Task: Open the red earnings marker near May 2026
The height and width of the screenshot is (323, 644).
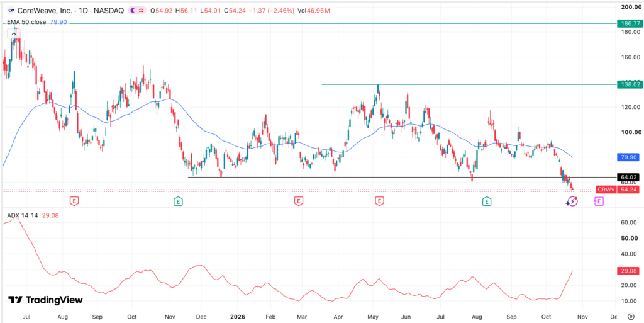Action: pos(380,201)
